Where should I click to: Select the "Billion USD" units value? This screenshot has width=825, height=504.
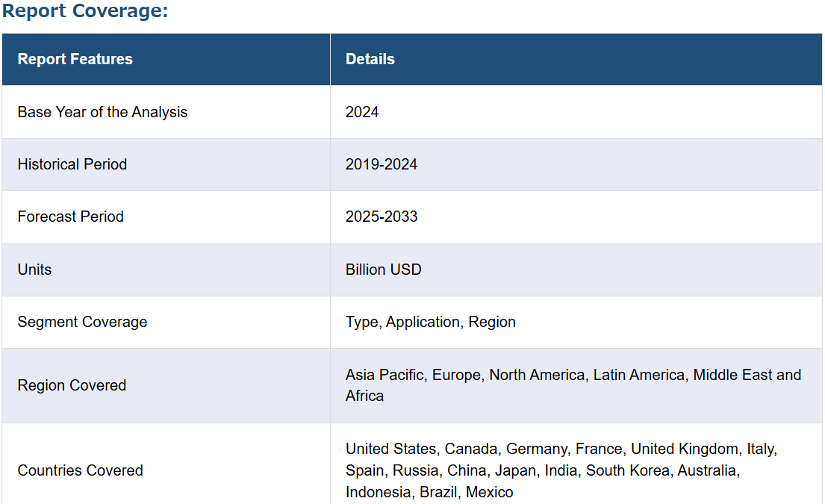pyautogui.click(x=384, y=270)
